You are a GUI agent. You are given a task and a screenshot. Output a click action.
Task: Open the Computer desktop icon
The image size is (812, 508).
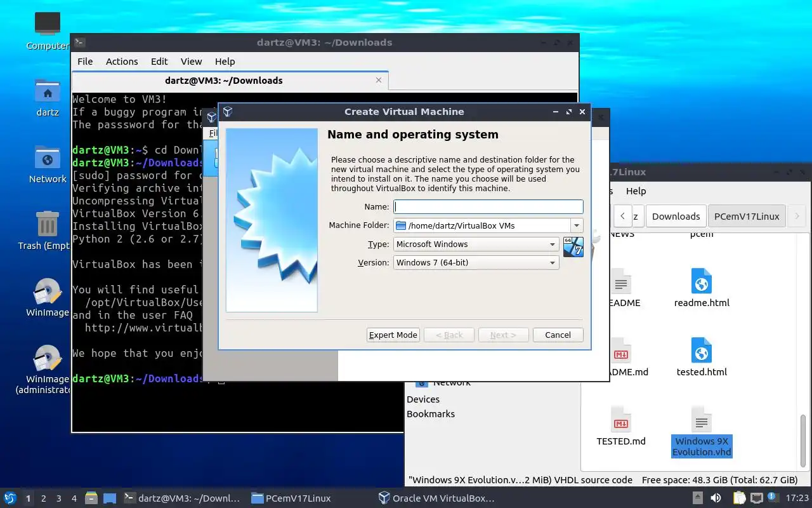coord(48,30)
